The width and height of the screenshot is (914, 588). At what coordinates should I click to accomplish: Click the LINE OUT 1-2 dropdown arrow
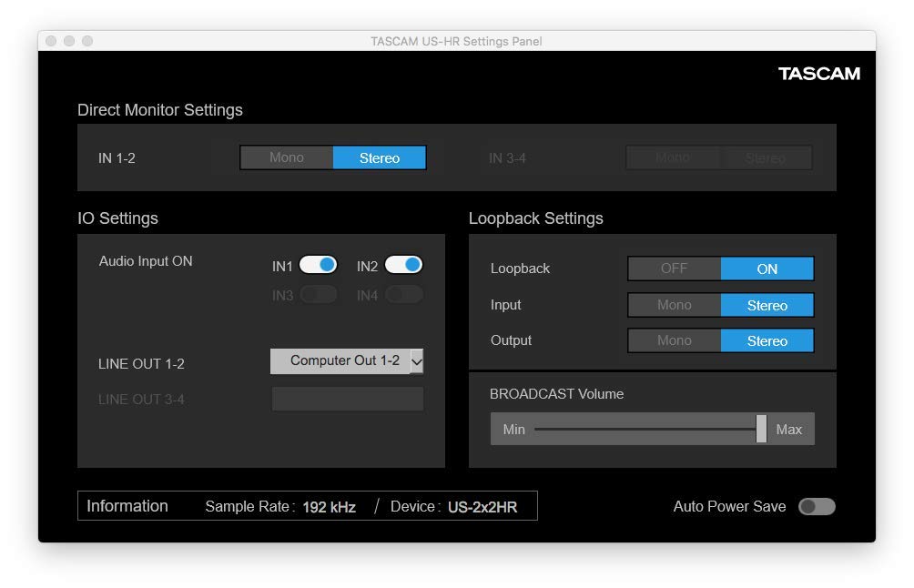[417, 361]
